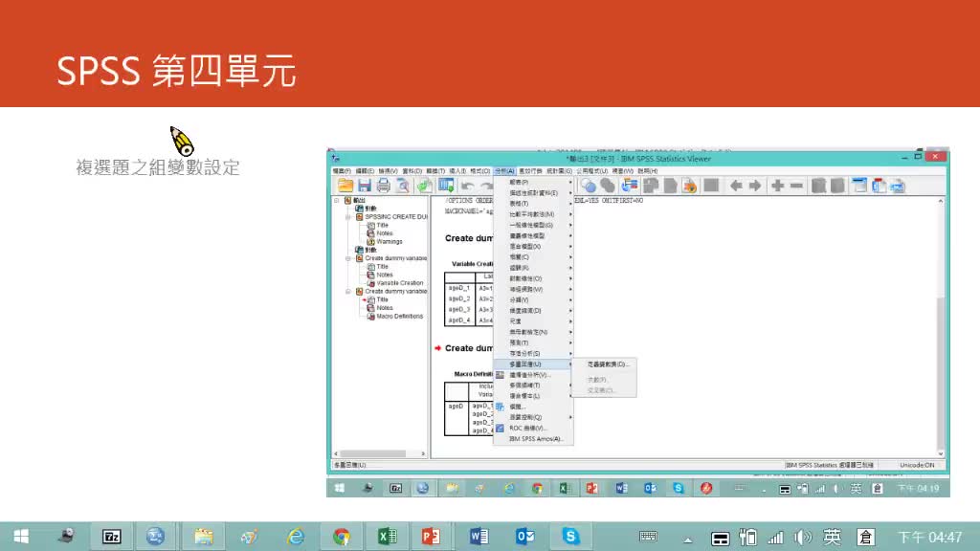Open Excel from the bottom Windows taskbar
The image size is (980, 551).
[388, 536]
